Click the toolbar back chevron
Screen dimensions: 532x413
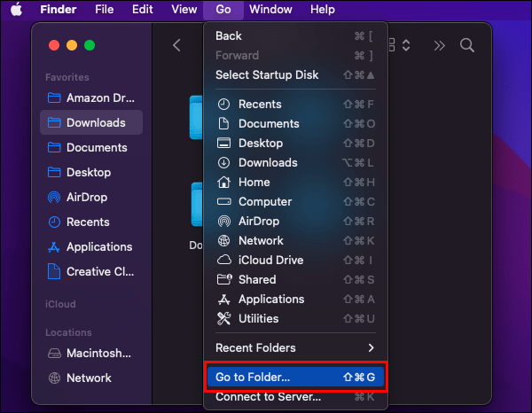[176, 45]
